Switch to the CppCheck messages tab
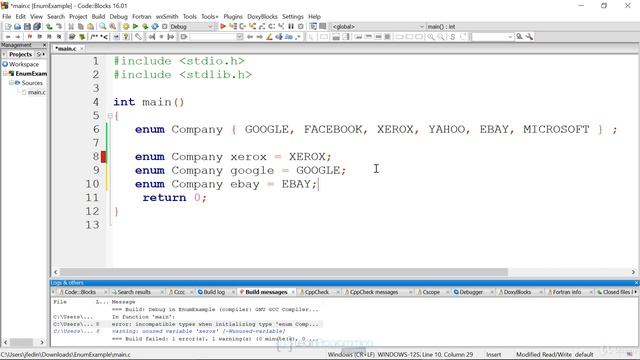640x360 pixels. point(373,292)
